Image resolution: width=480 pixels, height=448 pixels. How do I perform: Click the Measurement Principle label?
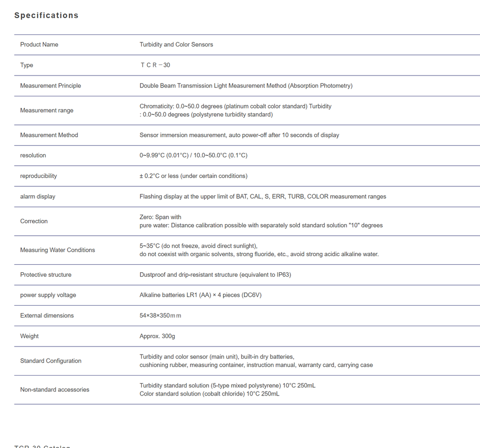(50, 85)
